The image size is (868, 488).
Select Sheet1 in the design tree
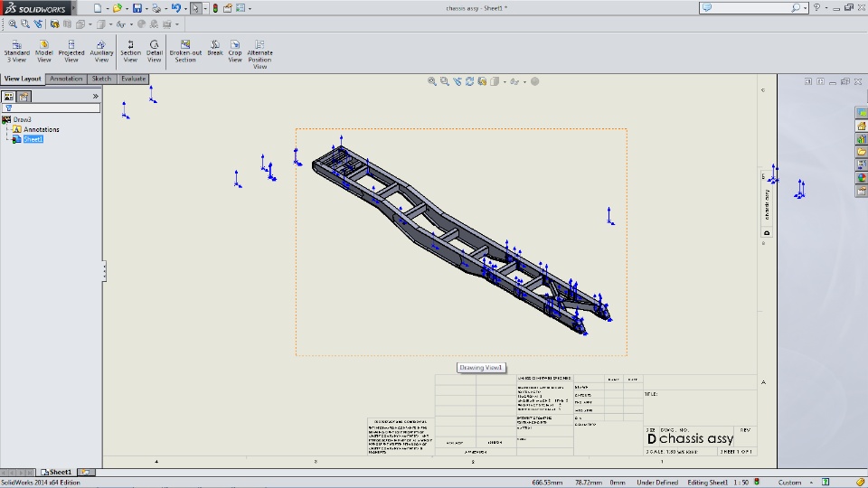33,139
